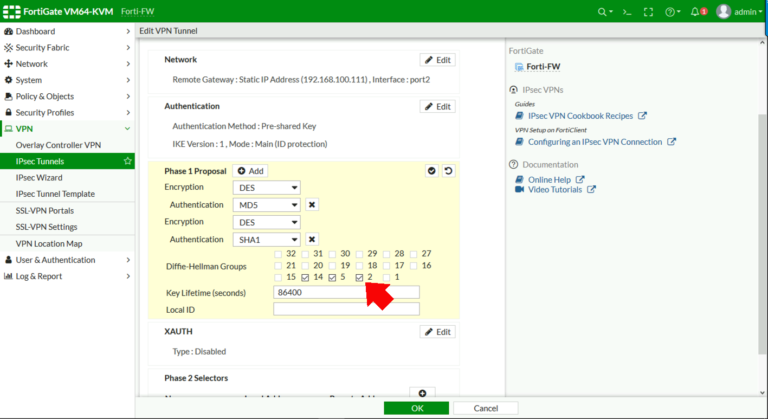
Task: Check Diffie-Hellman group 27
Action: coord(413,254)
